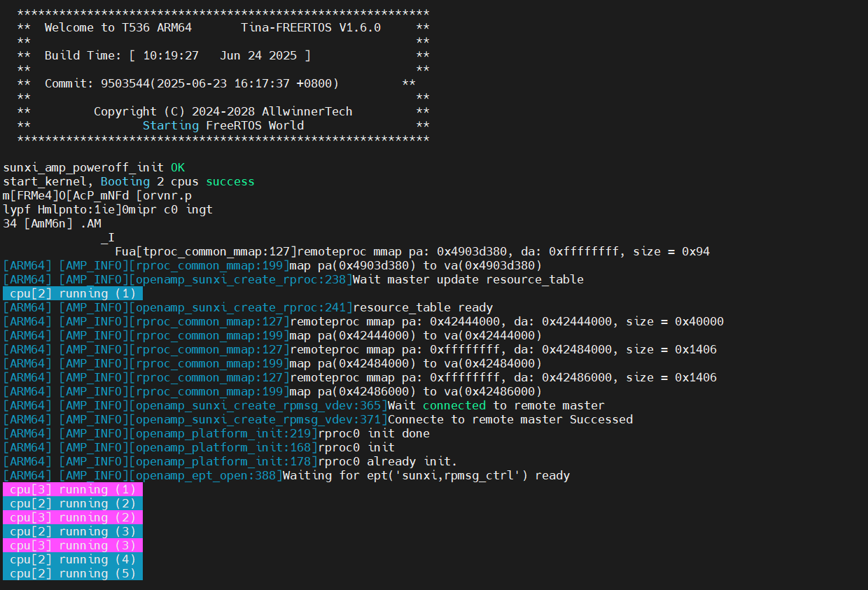Click the green 'success' word
This screenshot has height=590, width=868.
tap(230, 181)
